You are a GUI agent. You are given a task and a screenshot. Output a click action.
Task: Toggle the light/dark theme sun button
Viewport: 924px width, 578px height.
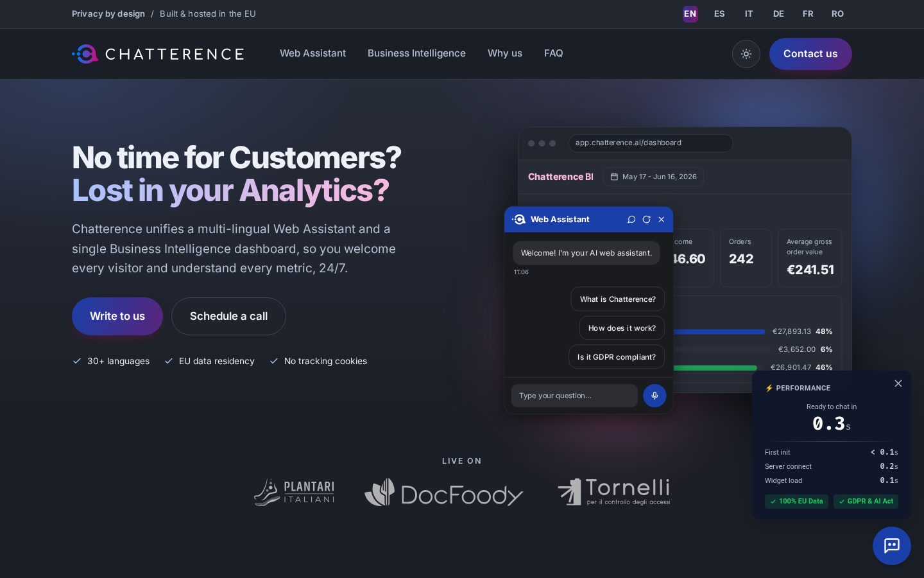746,54
